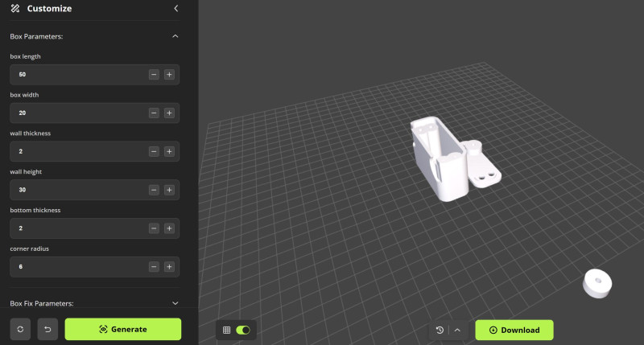Image resolution: width=644 pixels, height=345 pixels.
Task: Decrease wall height with minus button
Action: 154,190
